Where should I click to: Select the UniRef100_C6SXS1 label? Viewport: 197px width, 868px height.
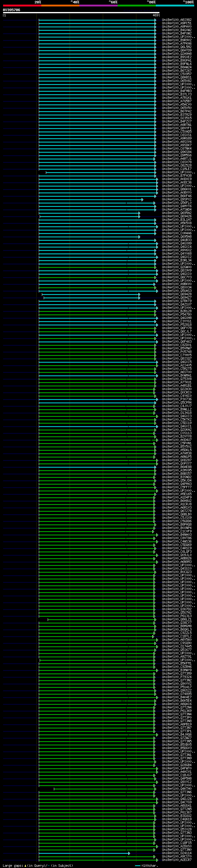point(177,135)
